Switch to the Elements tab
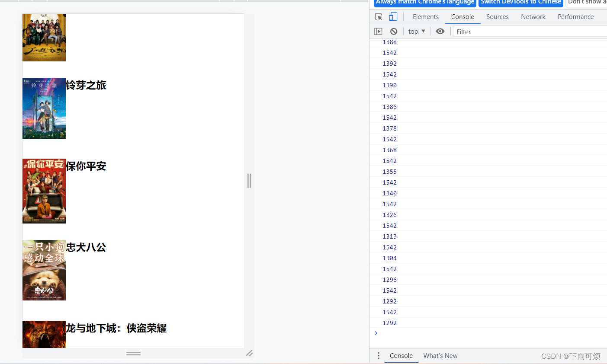Screen dimensions: 607x364 [x=425, y=17]
